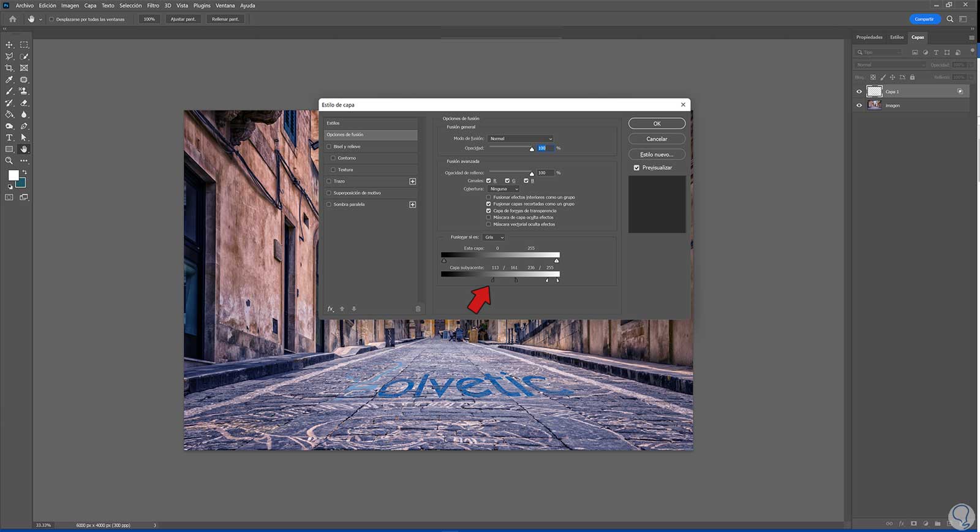Expand the Fusionar si es dropdown
The image size is (980, 532).
(494, 237)
